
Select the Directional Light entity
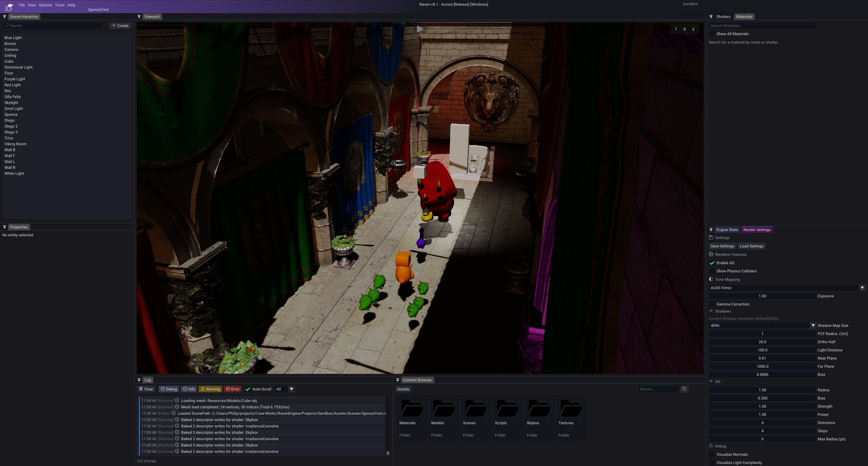coord(19,67)
